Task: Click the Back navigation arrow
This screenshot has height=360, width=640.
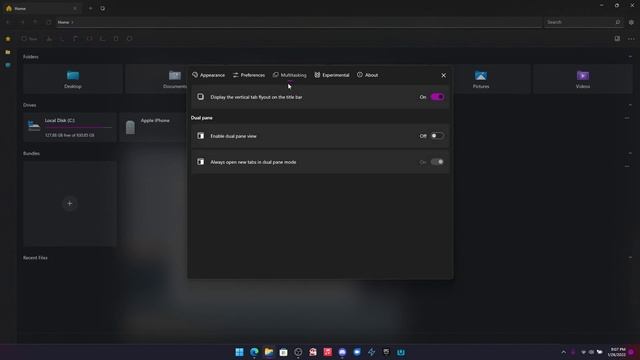Action: click(x=8, y=22)
